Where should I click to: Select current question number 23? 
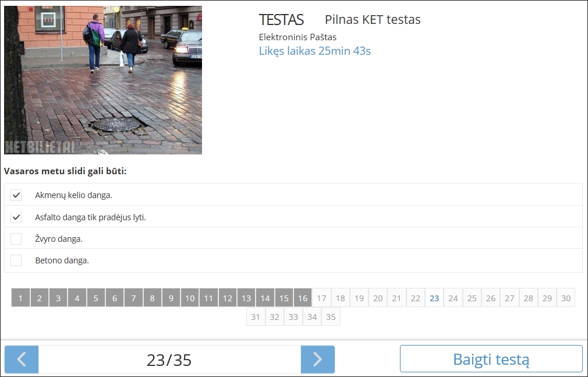click(434, 298)
